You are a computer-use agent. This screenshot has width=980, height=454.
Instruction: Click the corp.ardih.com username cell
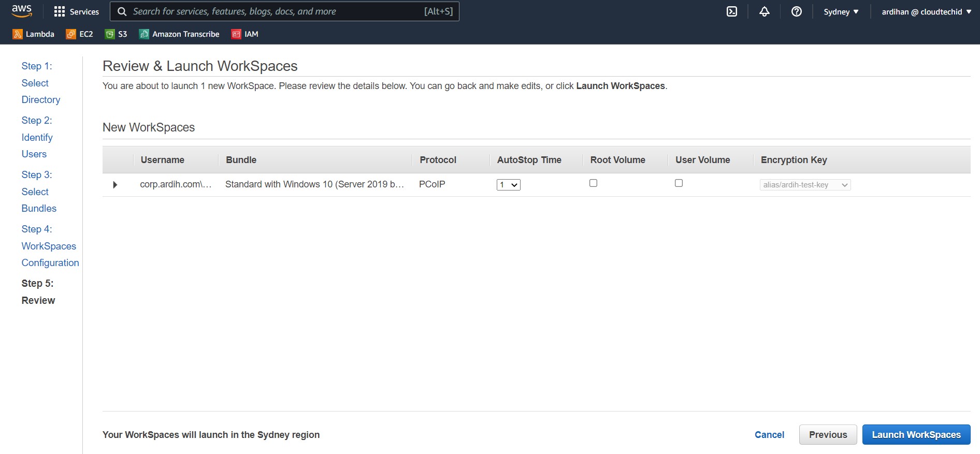176,184
